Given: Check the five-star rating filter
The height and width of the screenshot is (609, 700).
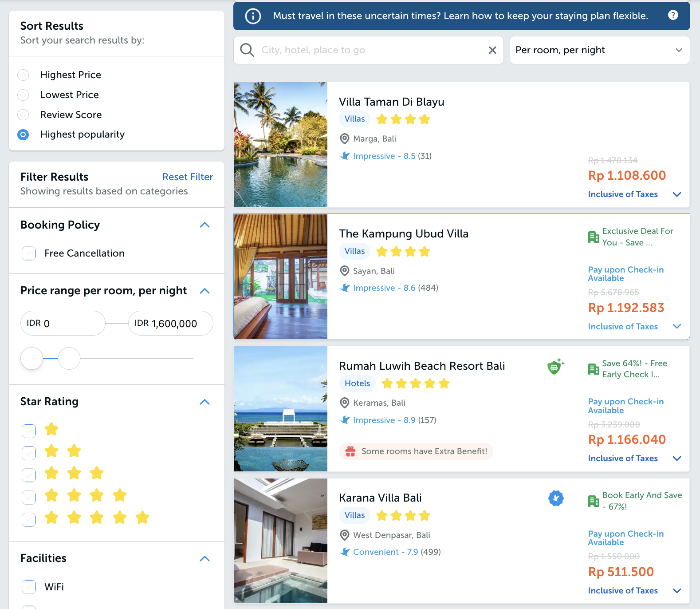Looking at the screenshot, I should point(29,519).
